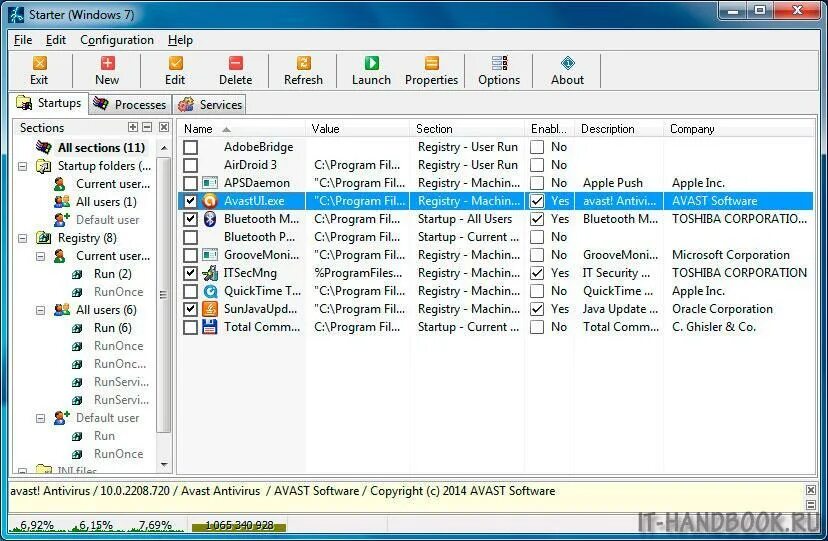
Task: Click the APSDaemon row icon
Action: coord(210,183)
